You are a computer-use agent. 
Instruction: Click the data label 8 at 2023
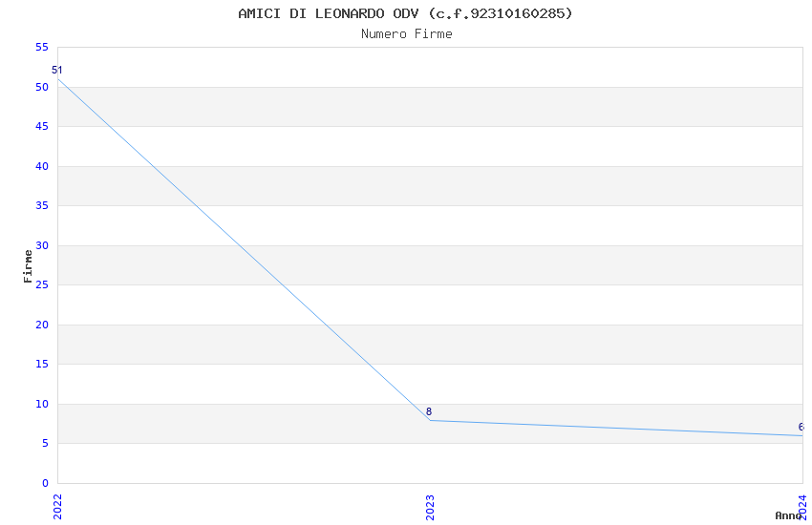tap(429, 411)
